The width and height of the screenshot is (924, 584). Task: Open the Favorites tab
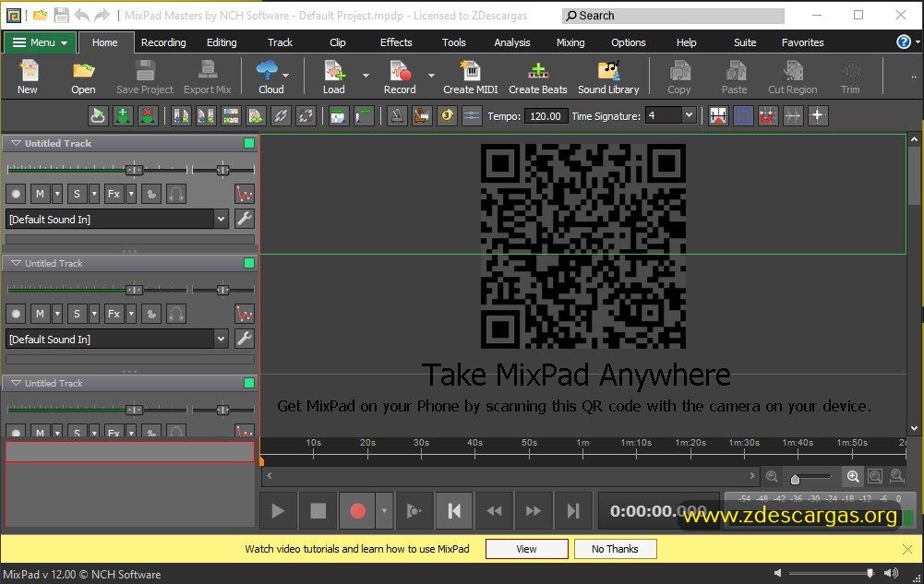(802, 42)
